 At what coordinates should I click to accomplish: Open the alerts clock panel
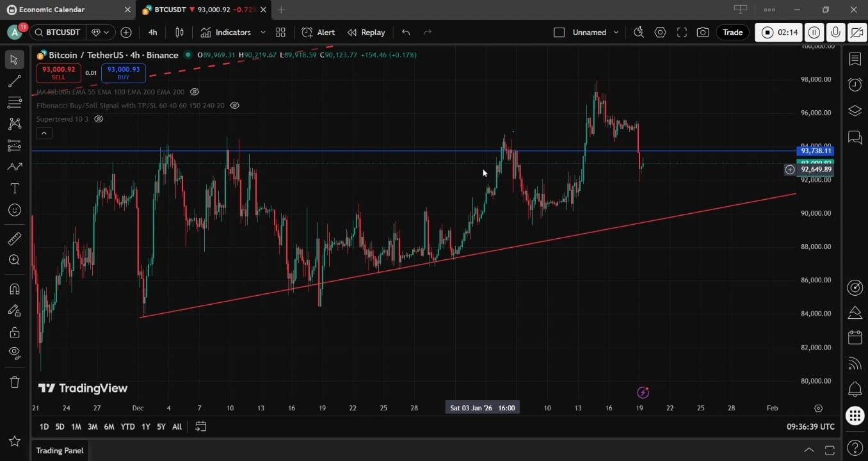pyautogui.click(x=855, y=85)
